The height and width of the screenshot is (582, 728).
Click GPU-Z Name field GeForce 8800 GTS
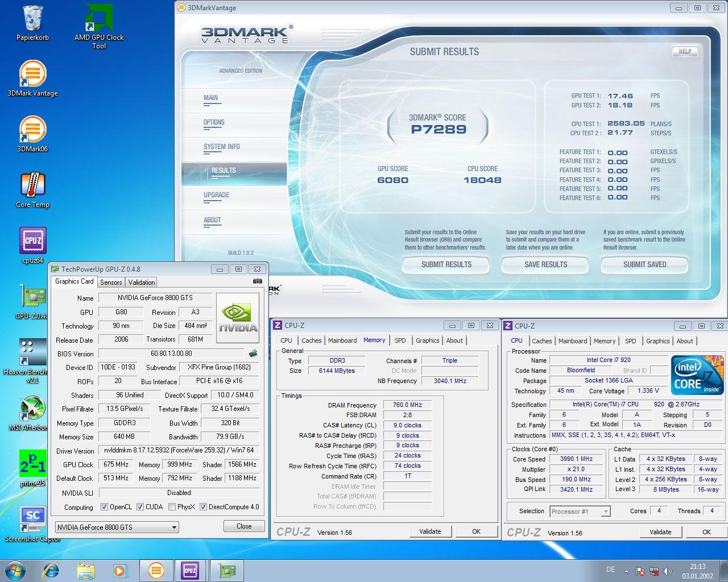155,298
